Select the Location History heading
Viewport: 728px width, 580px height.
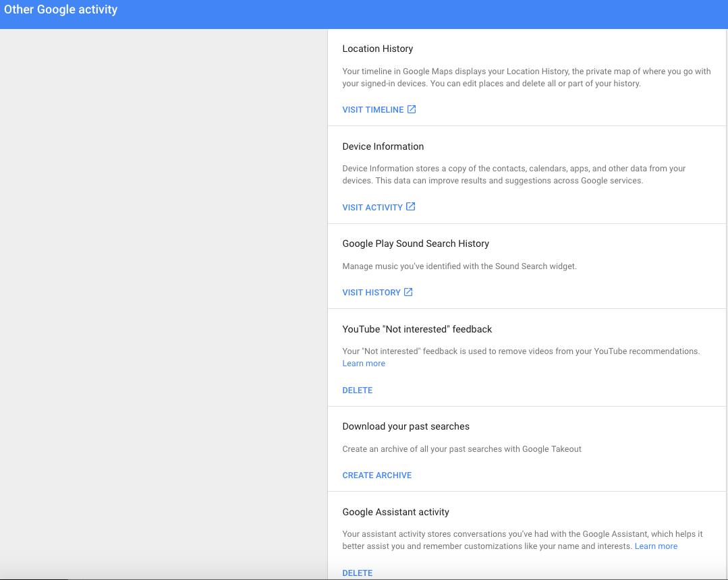[377, 49]
